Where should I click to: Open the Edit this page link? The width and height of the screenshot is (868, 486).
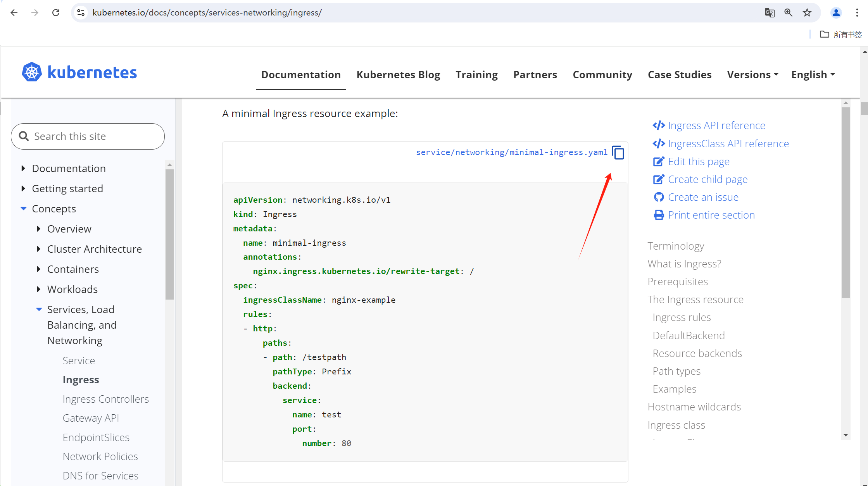(x=698, y=161)
